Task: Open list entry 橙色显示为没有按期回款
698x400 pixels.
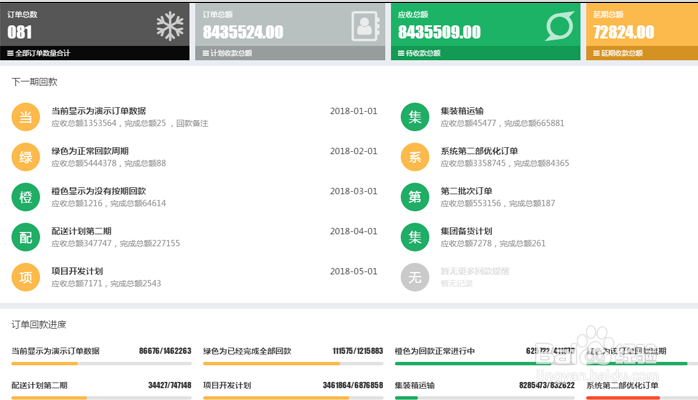Action: click(x=99, y=191)
